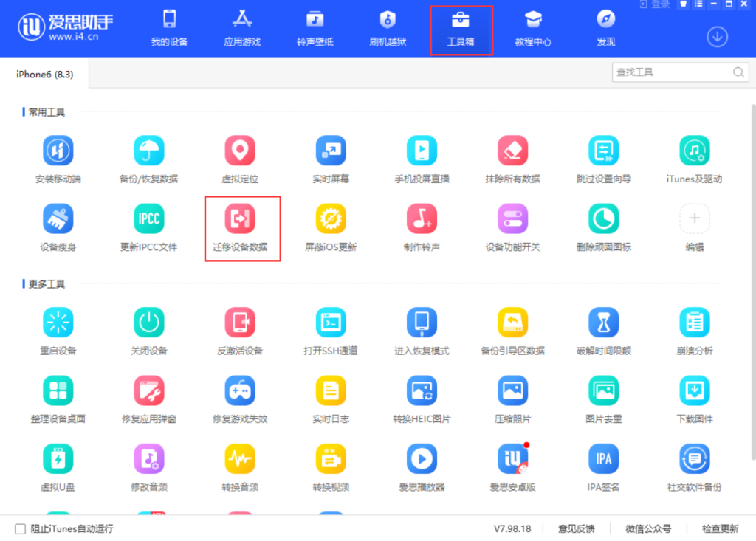This screenshot has height=541, width=756.
Task: Open the 我的设备 tab
Action: click(169, 28)
